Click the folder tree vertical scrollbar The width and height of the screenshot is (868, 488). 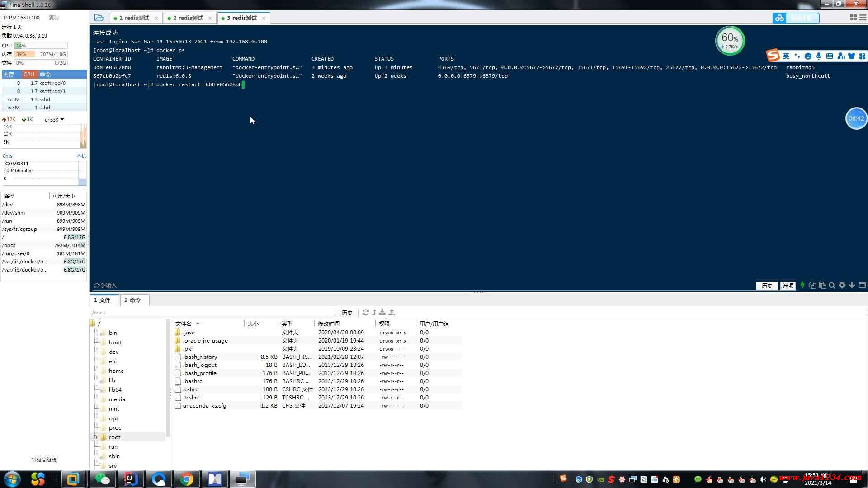[168, 378]
